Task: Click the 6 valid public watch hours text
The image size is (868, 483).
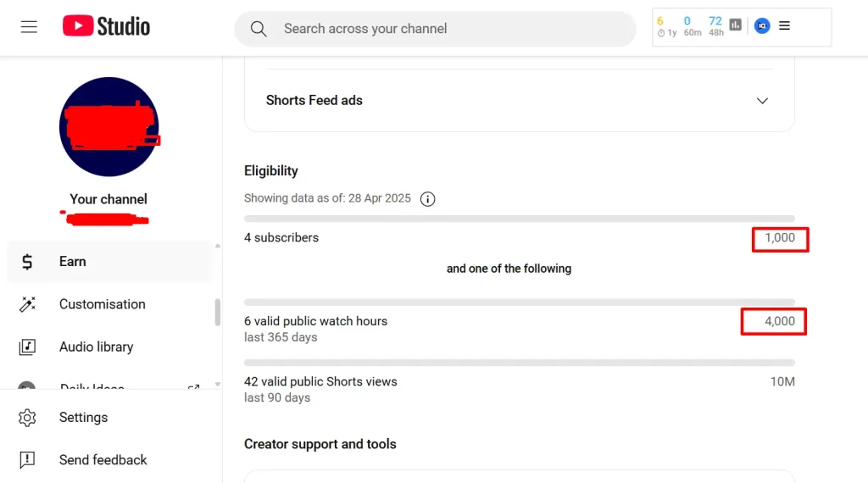Action: [x=315, y=321]
